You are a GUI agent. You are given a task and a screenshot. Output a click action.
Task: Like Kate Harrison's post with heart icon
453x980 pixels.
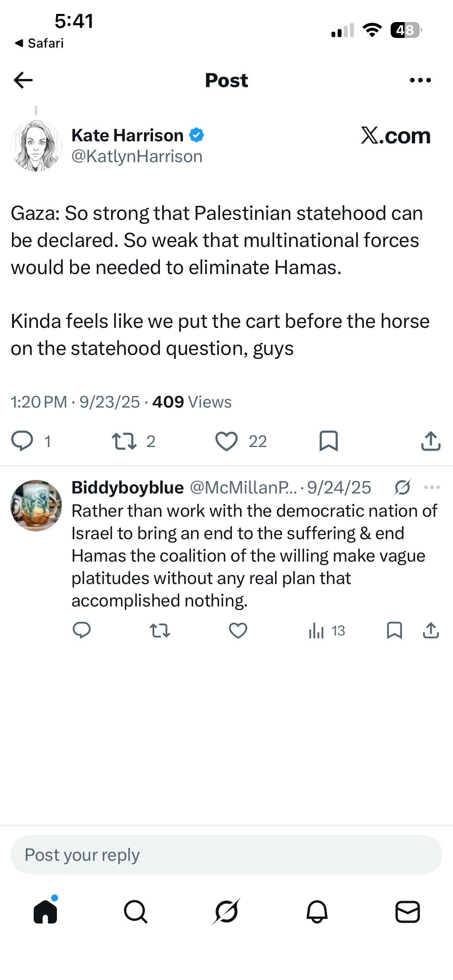point(226,441)
